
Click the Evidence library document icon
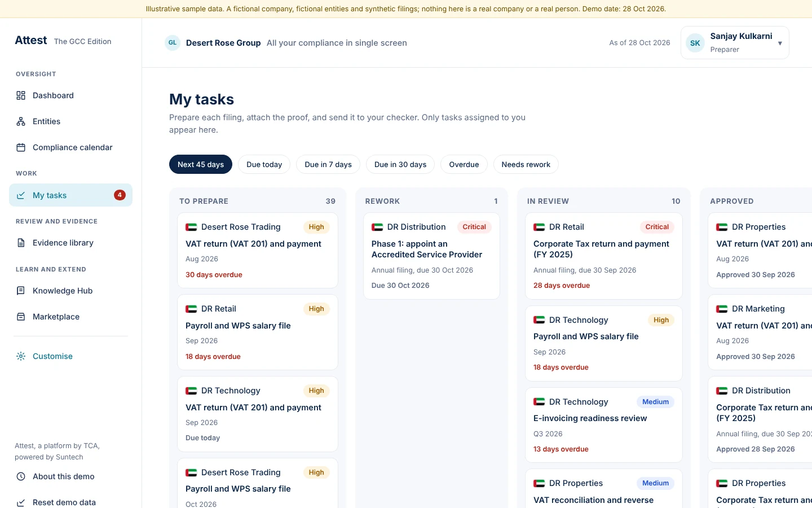click(21, 243)
